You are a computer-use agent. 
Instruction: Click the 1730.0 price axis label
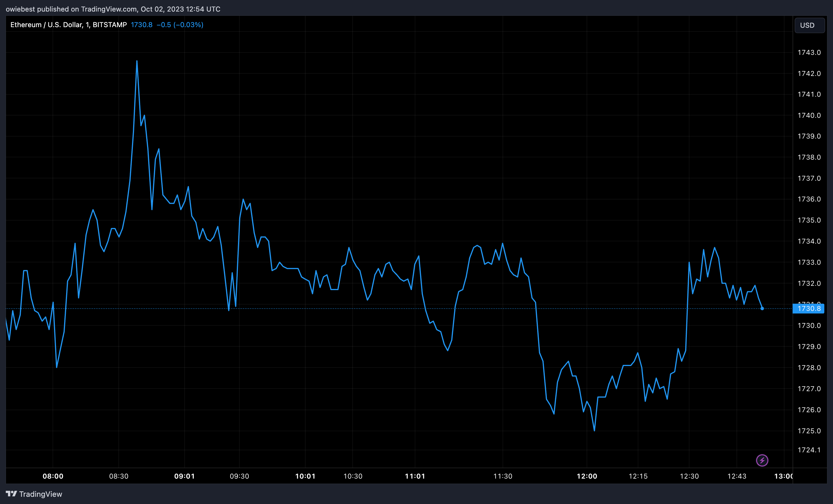pyautogui.click(x=809, y=325)
